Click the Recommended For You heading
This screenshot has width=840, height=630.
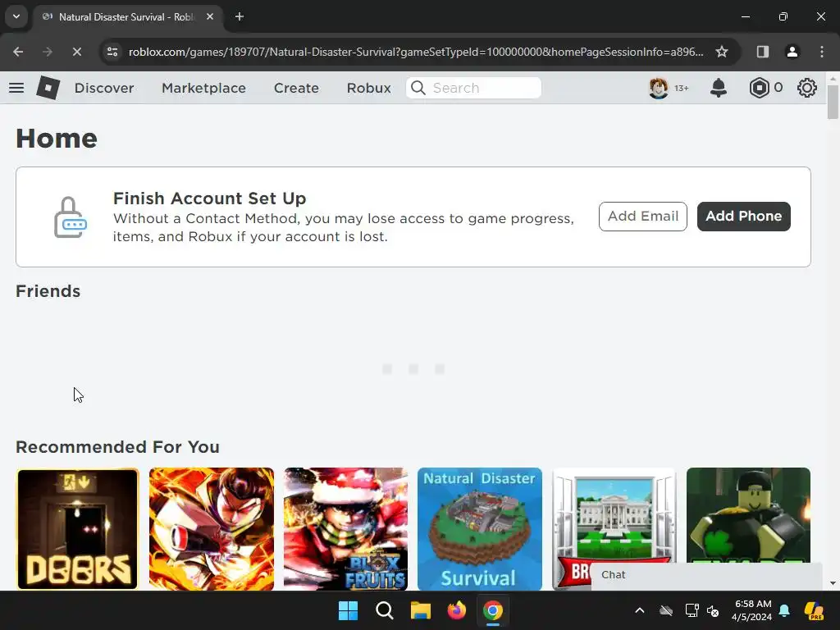117,447
